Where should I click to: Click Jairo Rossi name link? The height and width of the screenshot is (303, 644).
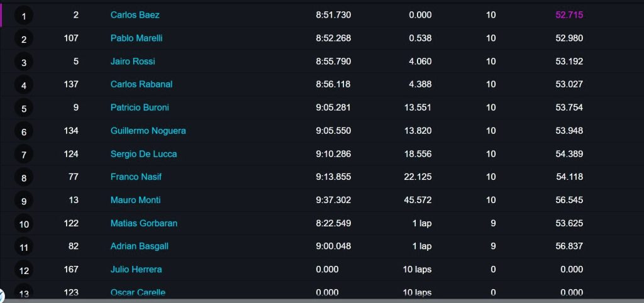click(x=133, y=62)
